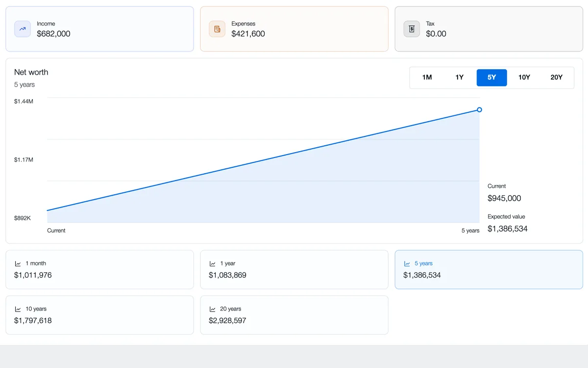
Task: Click the $2,928,597 value
Action: 227,321
